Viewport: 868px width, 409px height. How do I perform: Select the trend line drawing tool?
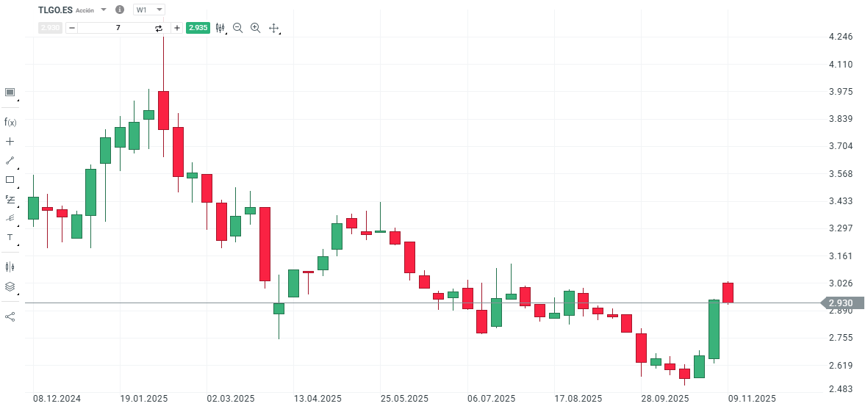[x=10, y=160]
